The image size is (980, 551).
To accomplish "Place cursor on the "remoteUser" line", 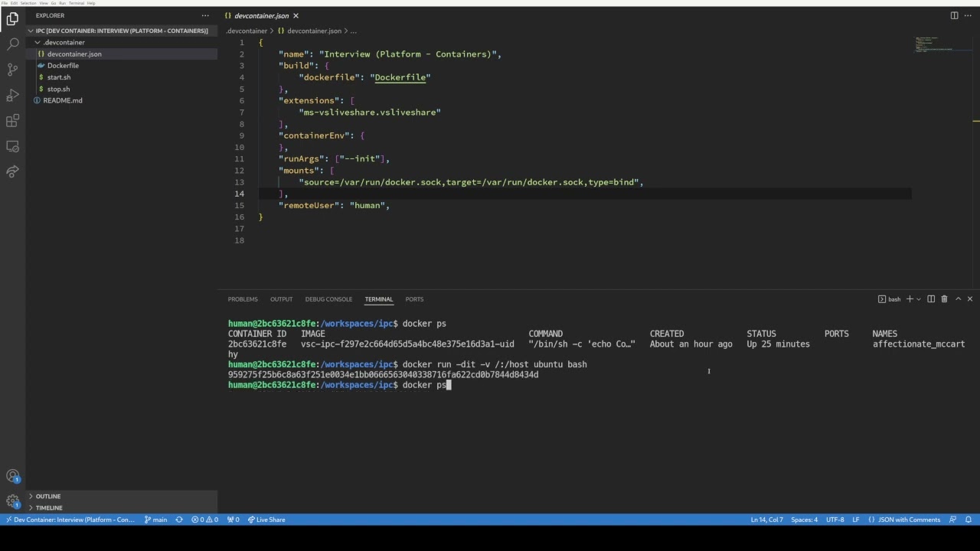I will click(334, 205).
